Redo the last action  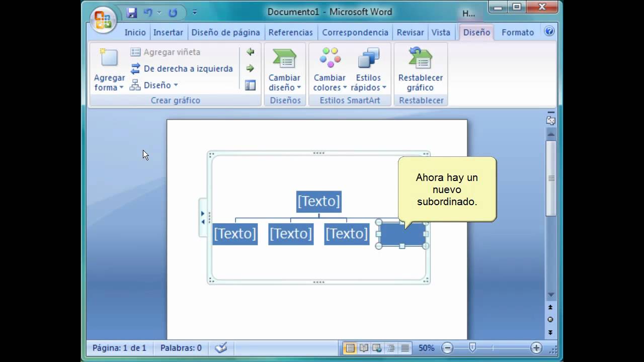point(173,13)
